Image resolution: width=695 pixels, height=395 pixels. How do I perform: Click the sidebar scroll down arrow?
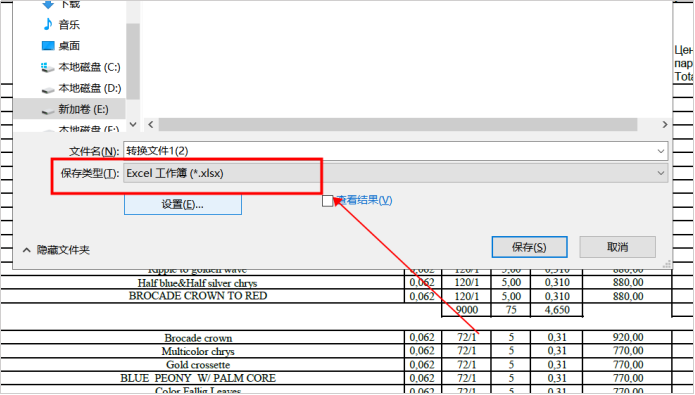click(x=133, y=125)
